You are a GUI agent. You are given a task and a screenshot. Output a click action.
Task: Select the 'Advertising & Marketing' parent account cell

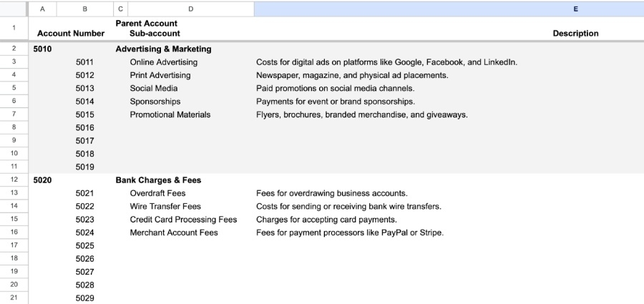pos(163,49)
